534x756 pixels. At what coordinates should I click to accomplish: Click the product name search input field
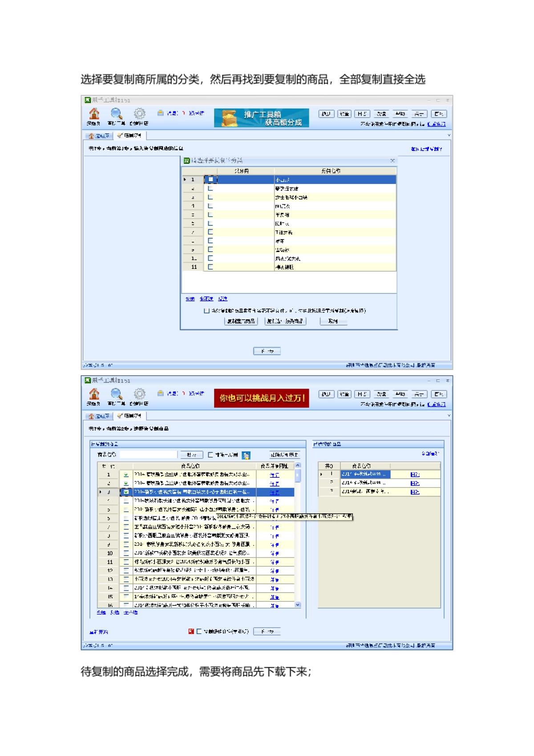click(148, 455)
